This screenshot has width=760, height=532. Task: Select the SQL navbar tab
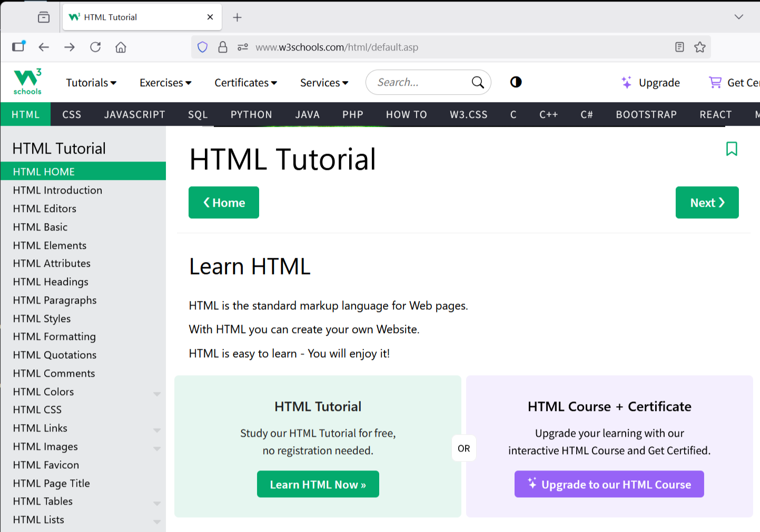(x=198, y=114)
